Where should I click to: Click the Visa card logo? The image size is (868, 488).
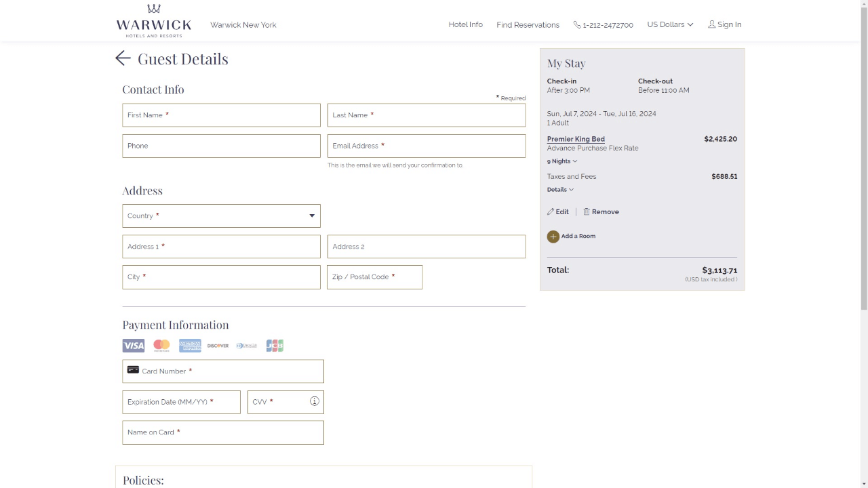pyautogui.click(x=134, y=346)
